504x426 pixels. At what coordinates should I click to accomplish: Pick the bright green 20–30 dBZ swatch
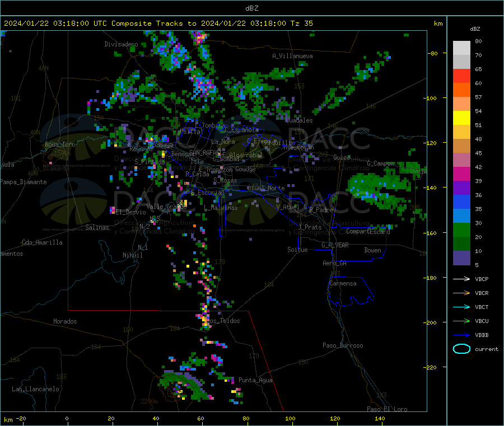click(461, 230)
